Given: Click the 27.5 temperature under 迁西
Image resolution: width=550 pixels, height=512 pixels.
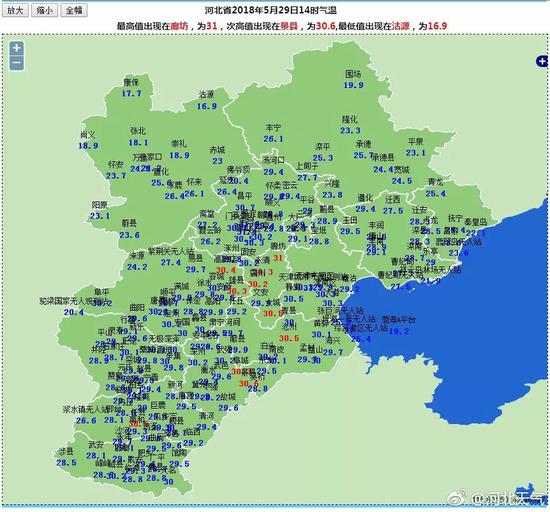Looking at the screenshot, I should click(393, 211).
